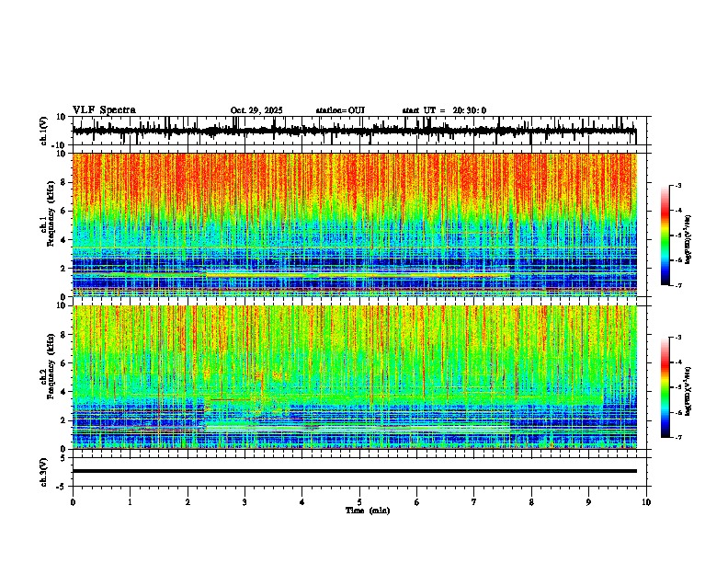Click the ch.1 color scale bar
Viewport: 728px width, 563px height.
coord(665,236)
